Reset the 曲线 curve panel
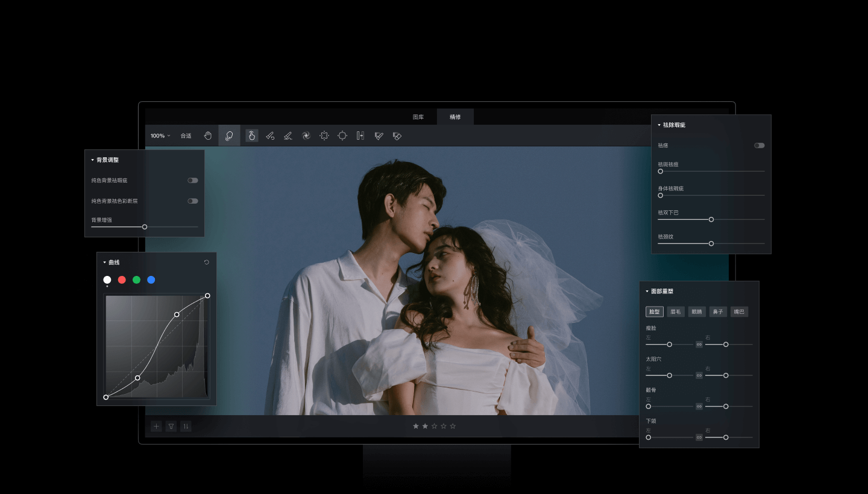868x494 pixels. (x=207, y=263)
